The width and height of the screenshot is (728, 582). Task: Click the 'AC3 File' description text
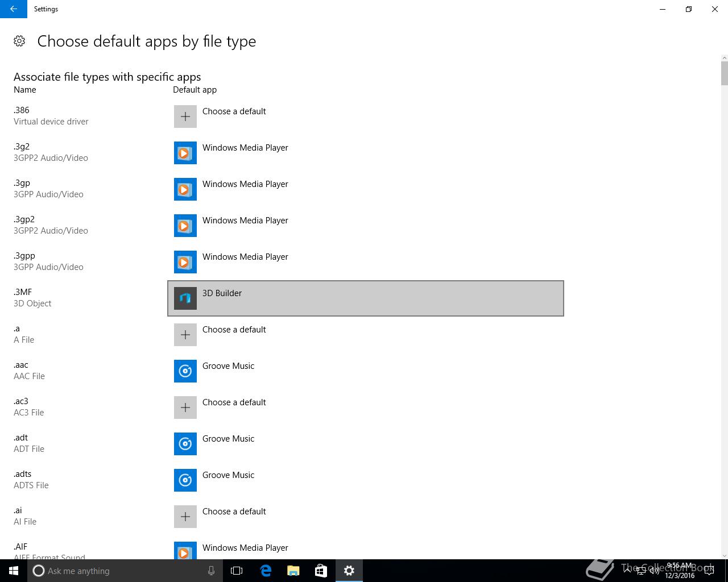coord(29,413)
